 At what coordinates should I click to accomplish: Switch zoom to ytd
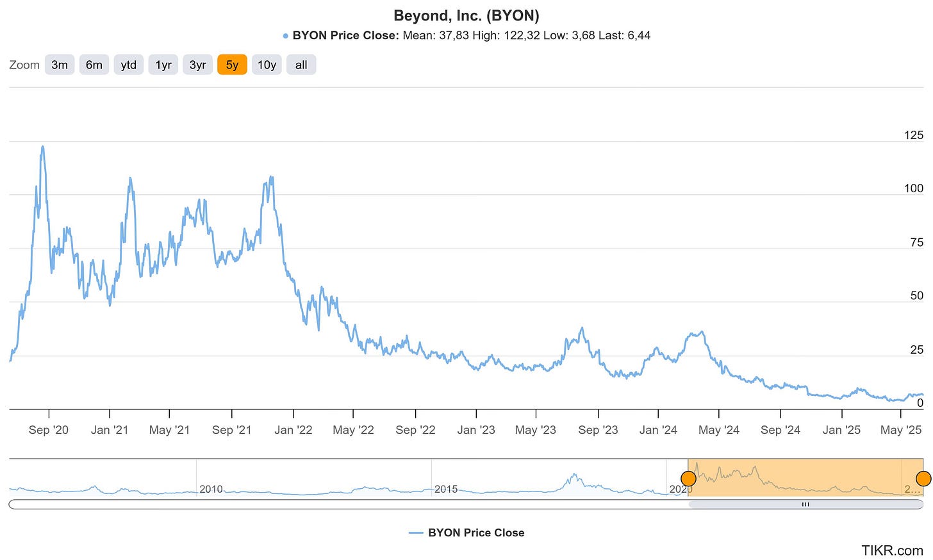tap(129, 65)
